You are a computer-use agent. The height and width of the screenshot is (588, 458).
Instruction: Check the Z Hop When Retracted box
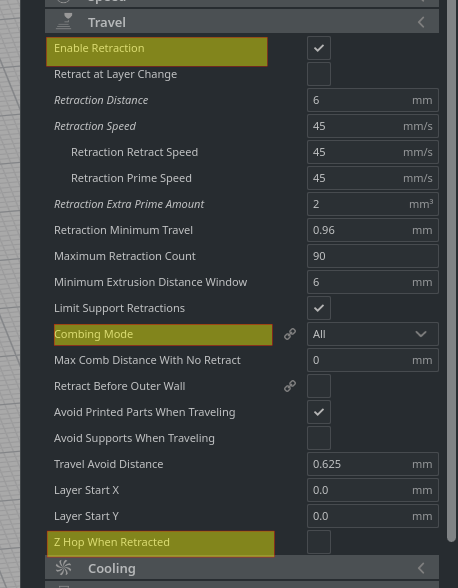(x=319, y=542)
